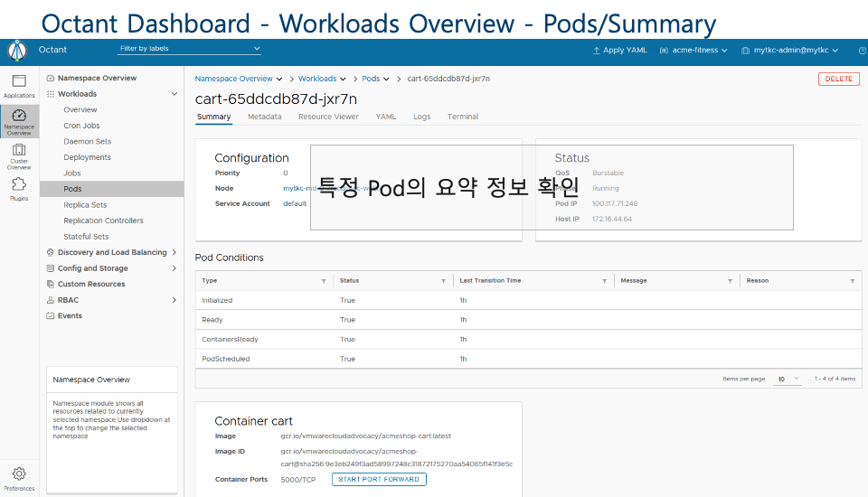Select Jobs in the sidebar
The height and width of the screenshot is (497, 868).
[72, 173]
